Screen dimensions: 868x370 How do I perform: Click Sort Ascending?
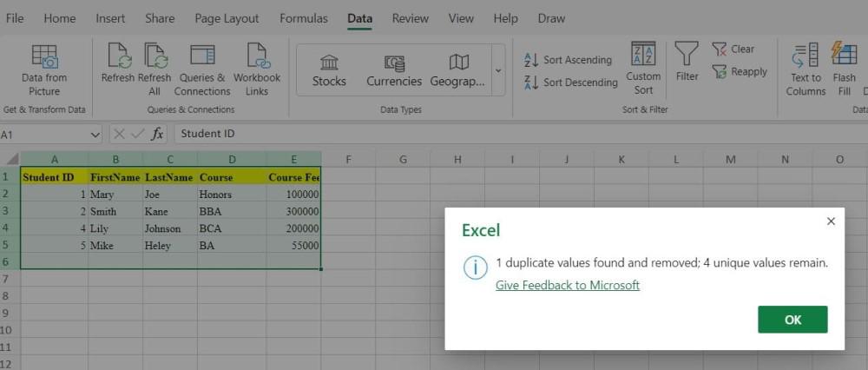[x=568, y=60]
